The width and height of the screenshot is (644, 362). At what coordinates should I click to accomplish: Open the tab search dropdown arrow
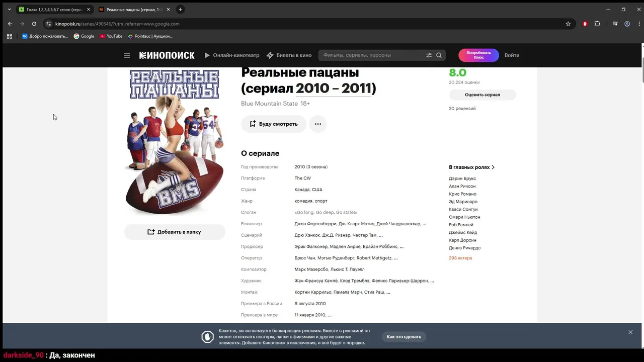click(9, 10)
